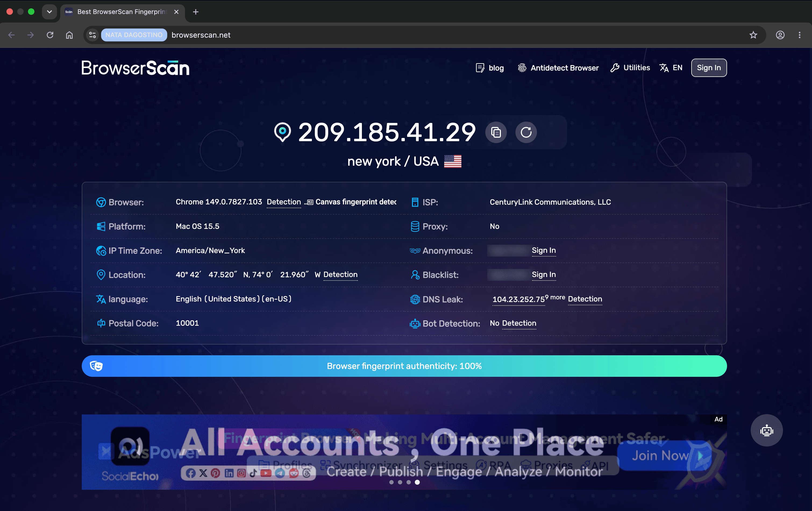The width and height of the screenshot is (812, 511).
Task: Click the Canvas fingerprint detection link
Action: tap(352, 202)
